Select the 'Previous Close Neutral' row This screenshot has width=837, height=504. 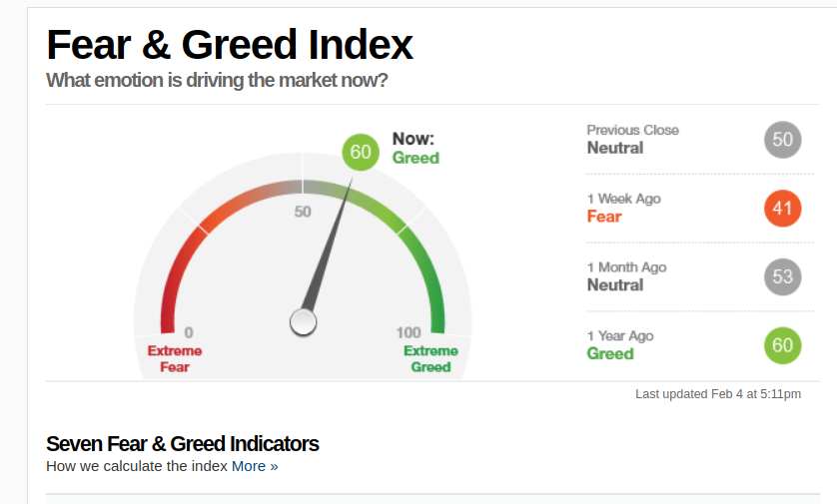click(x=700, y=140)
